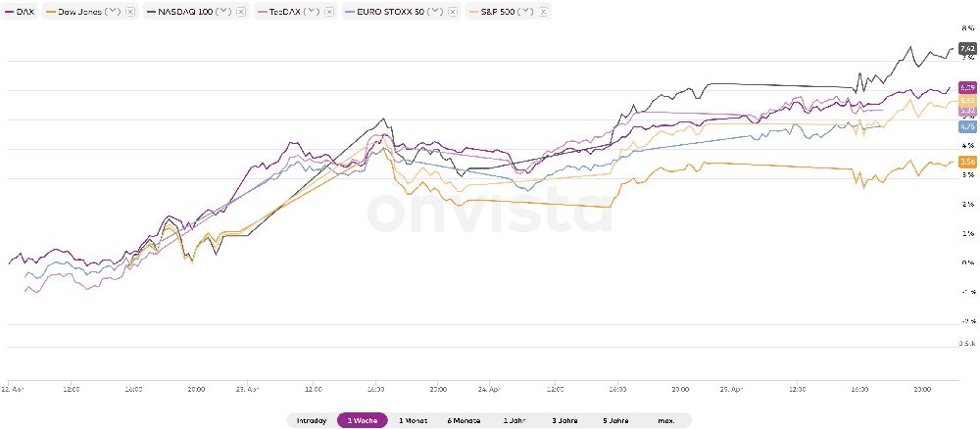Select the 1 Woche time range
Viewport: 980px width, 429px height.
click(x=363, y=420)
